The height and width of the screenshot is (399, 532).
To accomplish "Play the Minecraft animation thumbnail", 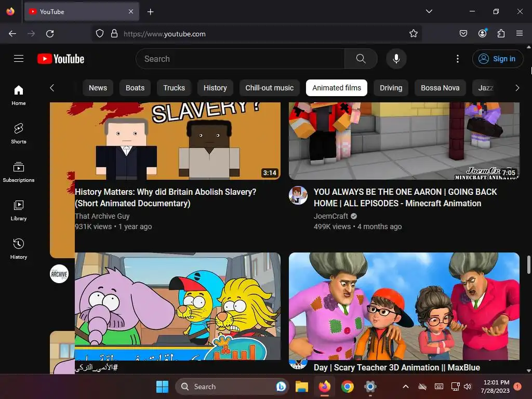I will (404, 141).
